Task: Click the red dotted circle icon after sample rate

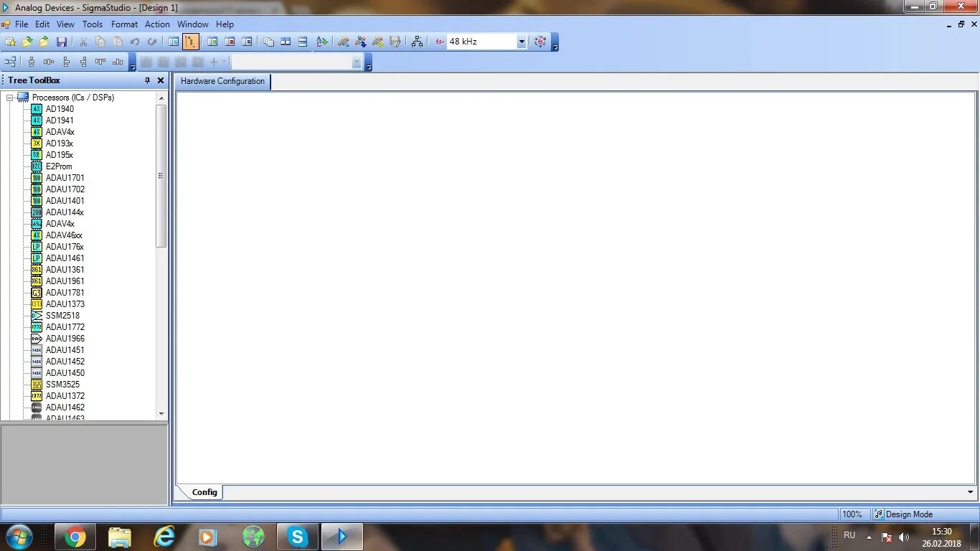Action: click(540, 42)
